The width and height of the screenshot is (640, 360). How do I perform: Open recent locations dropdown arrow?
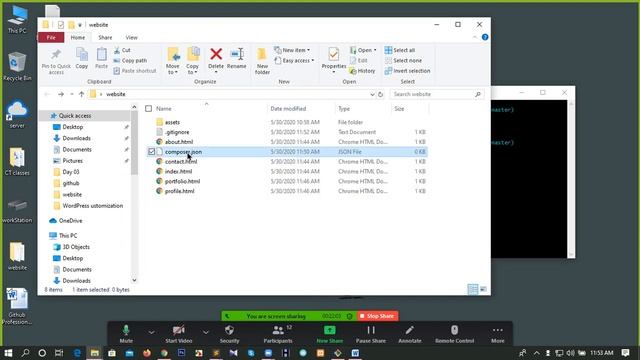(x=71, y=94)
